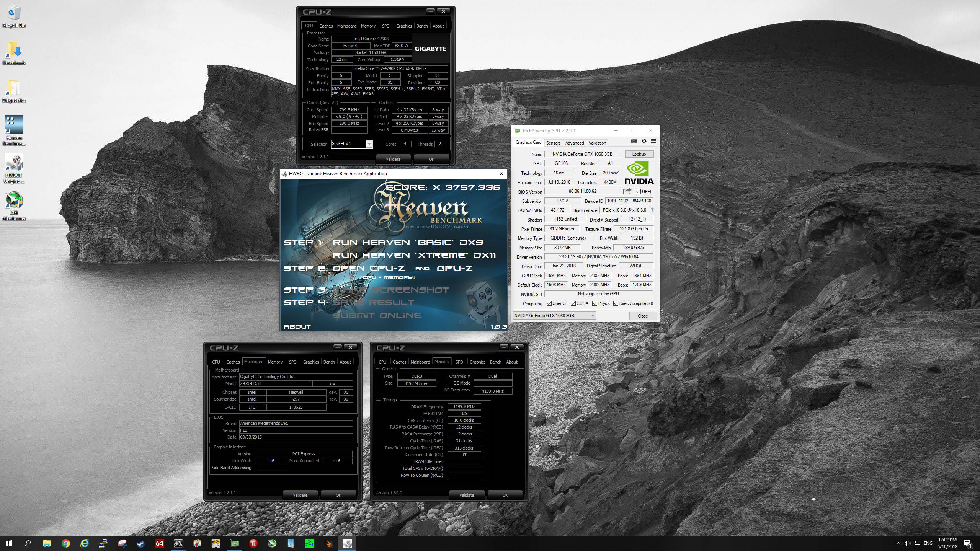Click Validate in top CPU-Z window
Image resolution: width=980 pixels, height=551 pixels.
tap(393, 159)
